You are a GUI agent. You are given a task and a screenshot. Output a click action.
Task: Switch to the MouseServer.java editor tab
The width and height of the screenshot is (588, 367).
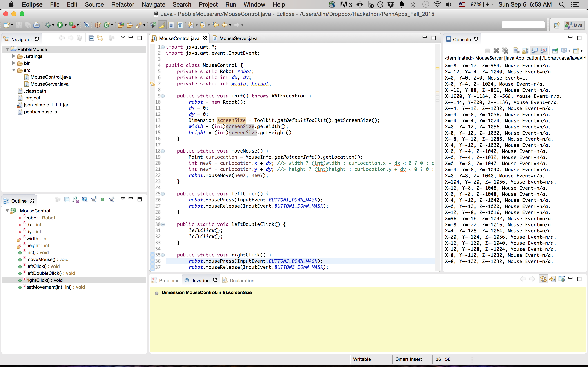tap(238, 38)
